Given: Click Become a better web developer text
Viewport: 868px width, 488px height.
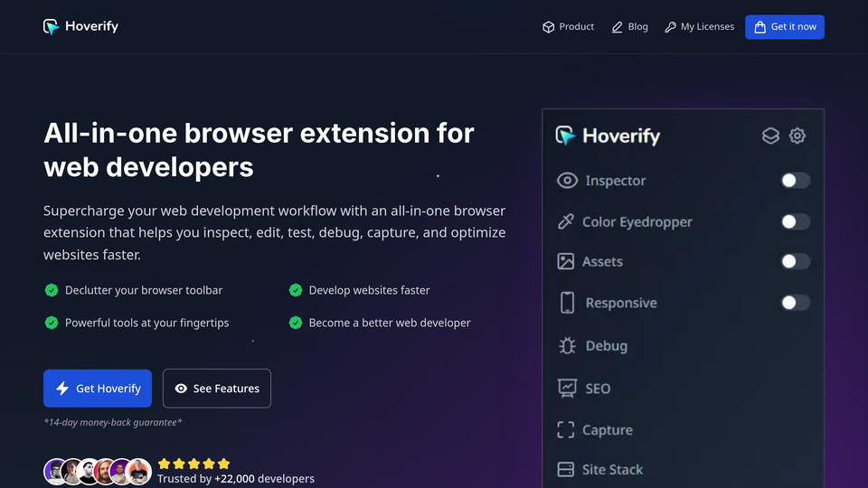Looking at the screenshot, I should (390, 323).
